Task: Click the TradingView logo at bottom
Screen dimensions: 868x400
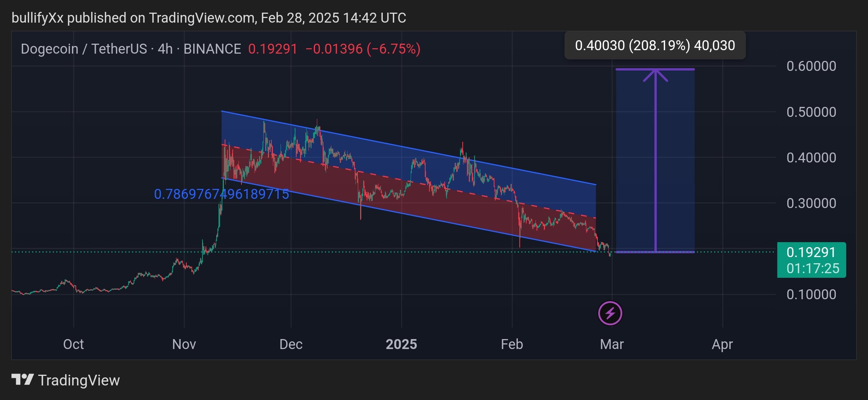Action: pyautogui.click(x=65, y=380)
